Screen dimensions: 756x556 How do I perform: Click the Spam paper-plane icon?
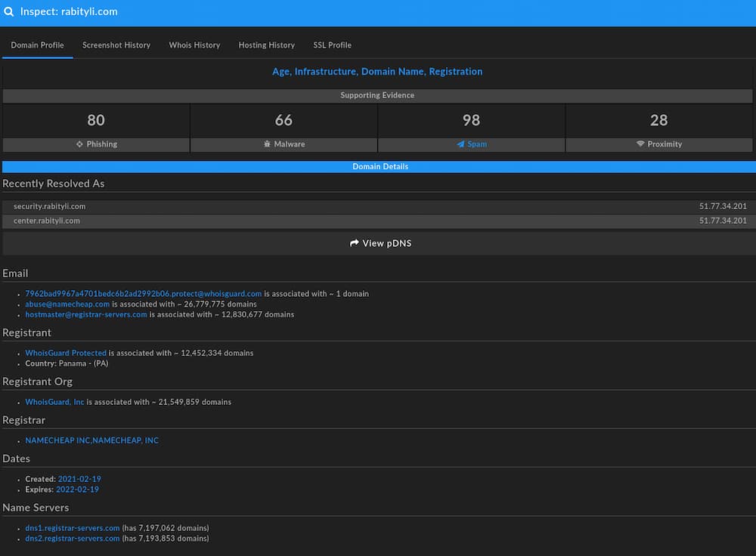460,144
